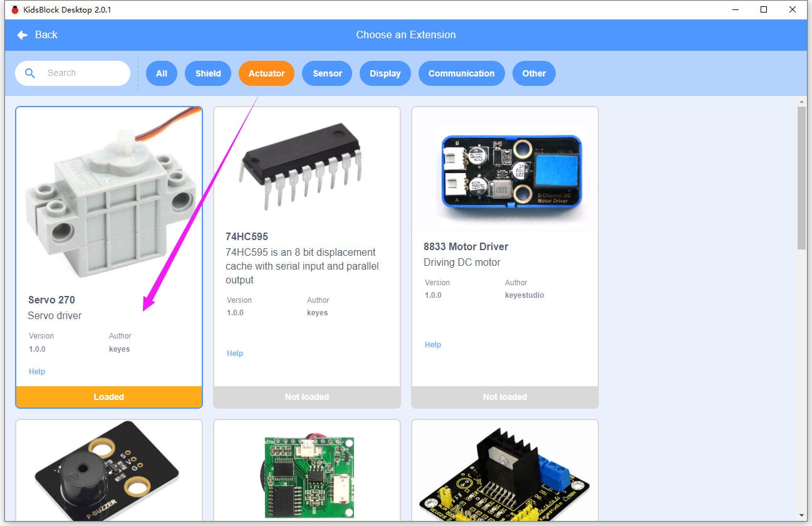Click the vertical scrollbar thumb
This screenshot has height=526, width=812.
802,178
